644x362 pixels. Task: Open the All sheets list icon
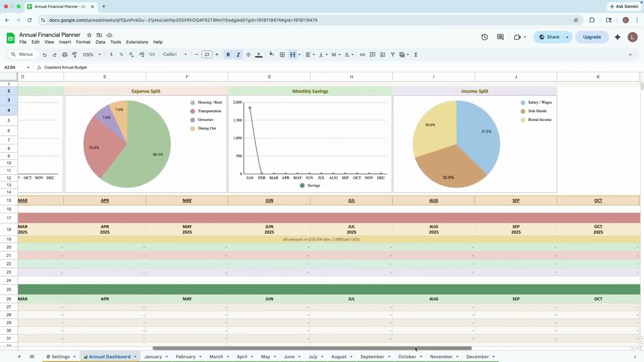[x=32, y=357]
